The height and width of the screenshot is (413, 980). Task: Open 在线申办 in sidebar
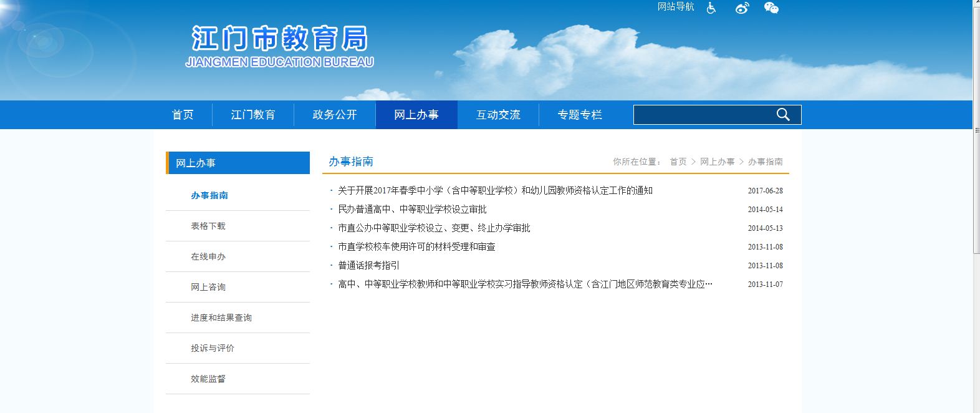[208, 256]
